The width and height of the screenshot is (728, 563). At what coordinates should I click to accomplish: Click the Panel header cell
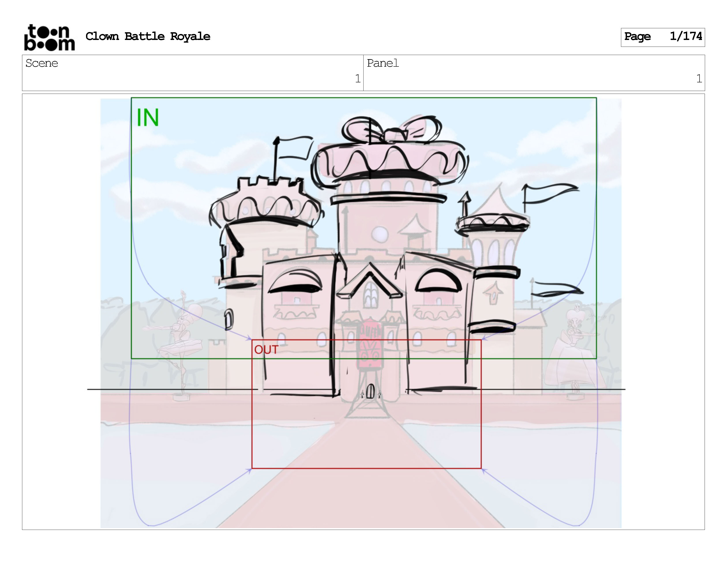pos(383,63)
